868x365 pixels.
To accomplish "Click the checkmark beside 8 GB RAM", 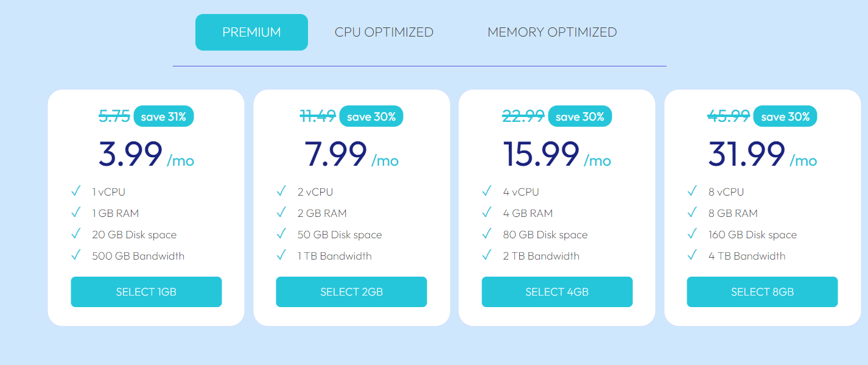I will 692,213.
